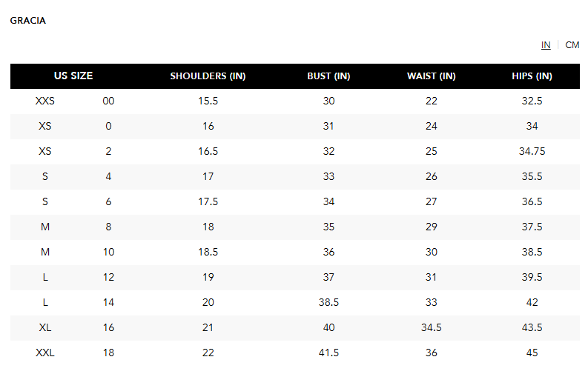Click US size number 8
Image resolution: width=588 pixels, height=374 pixels.
pos(108,227)
